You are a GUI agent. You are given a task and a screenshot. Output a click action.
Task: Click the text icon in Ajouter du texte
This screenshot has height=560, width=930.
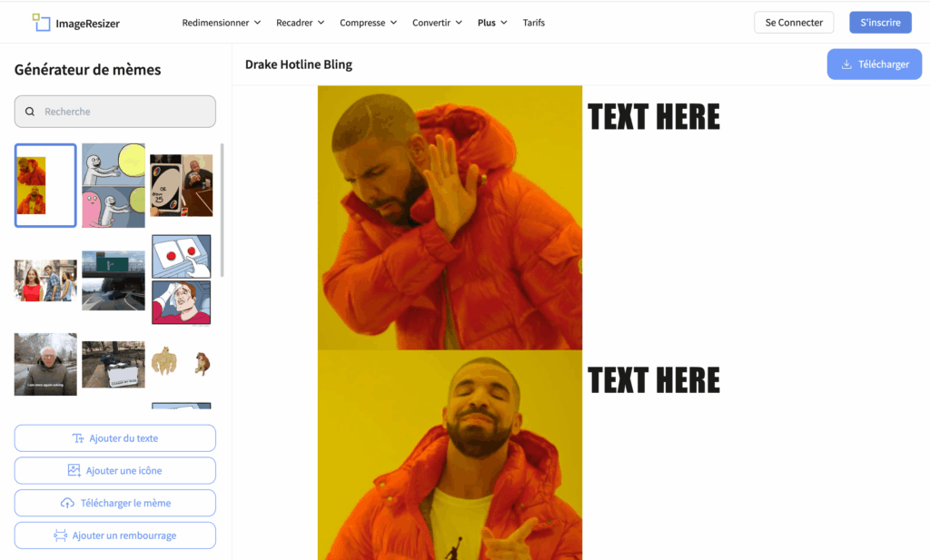point(78,438)
